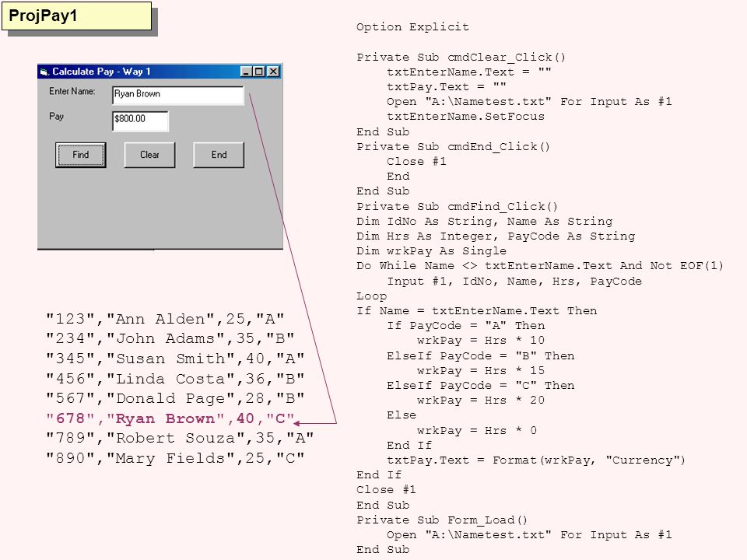Select the data row for Robert Souza

click(x=180, y=438)
